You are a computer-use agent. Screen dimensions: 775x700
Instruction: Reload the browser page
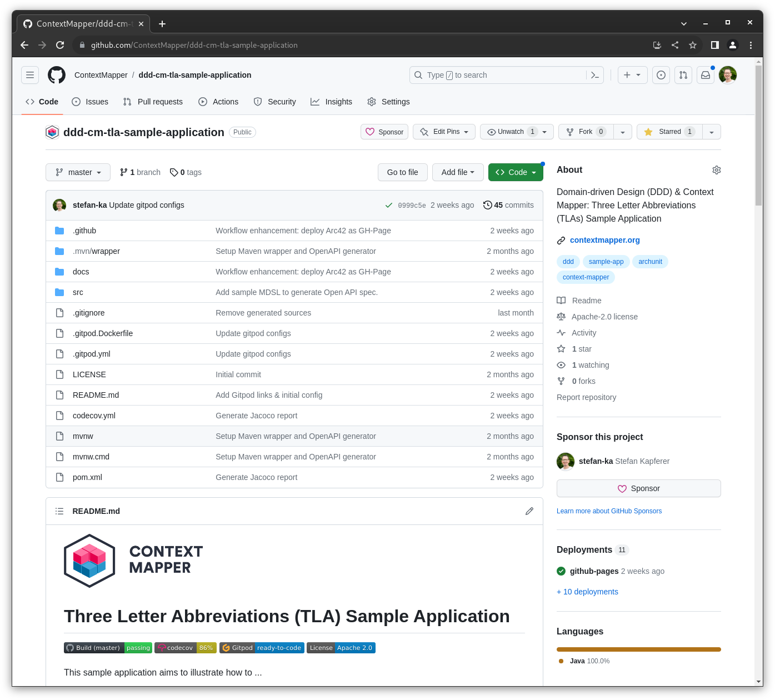(x=60, y=45)
